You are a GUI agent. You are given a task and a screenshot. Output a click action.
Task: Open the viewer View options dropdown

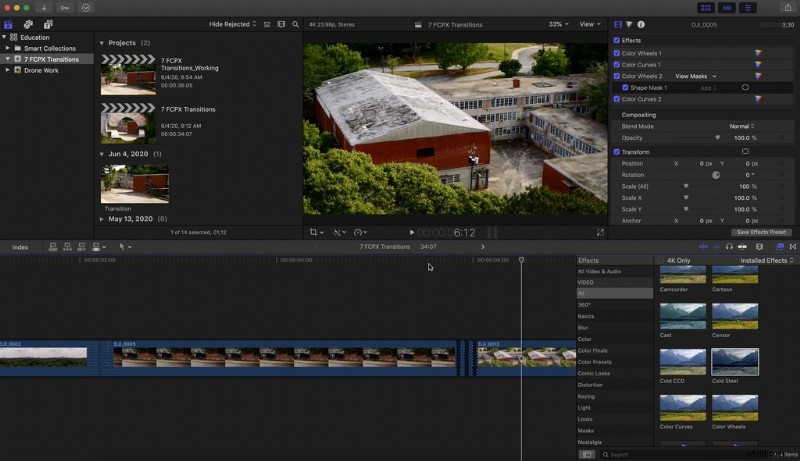point(590,24)
